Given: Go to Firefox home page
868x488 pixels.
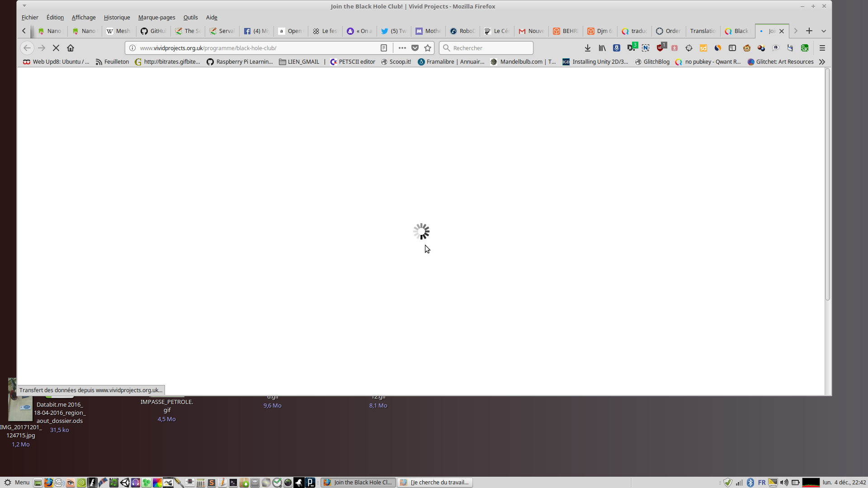Looking at the screenshot, I should click(x=71, y=48).
